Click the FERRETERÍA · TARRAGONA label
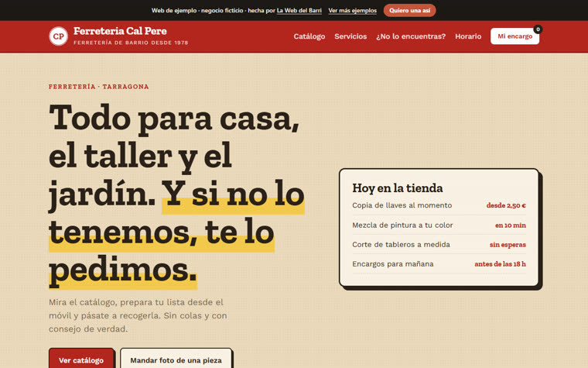Image resolution: width=588 pixels, height=368 pixels. click(98, 87)
